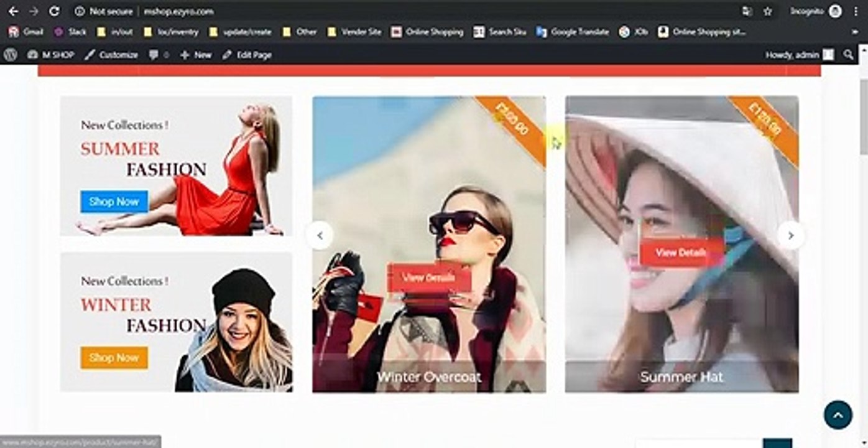Image resolution: width=868 pixels, height=448 pixels.
Task: Open the Chrome three-dot menu
Action: pos(856,11)
